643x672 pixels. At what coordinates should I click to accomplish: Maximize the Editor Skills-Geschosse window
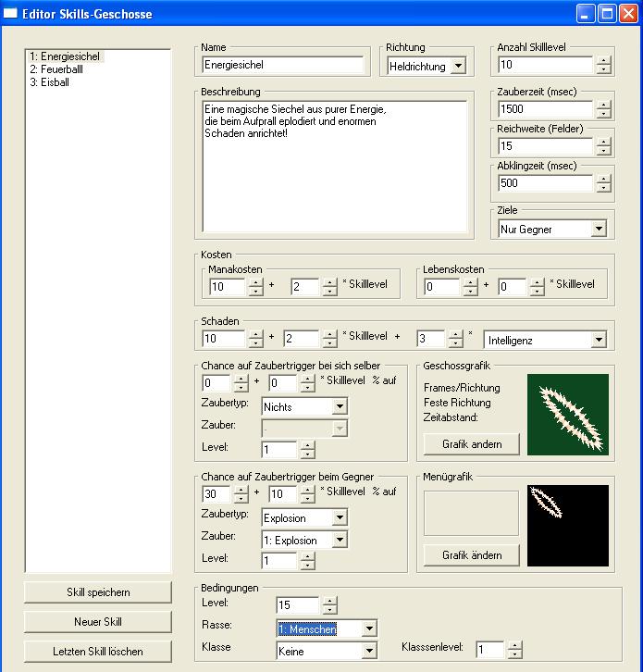coord(607,14)
